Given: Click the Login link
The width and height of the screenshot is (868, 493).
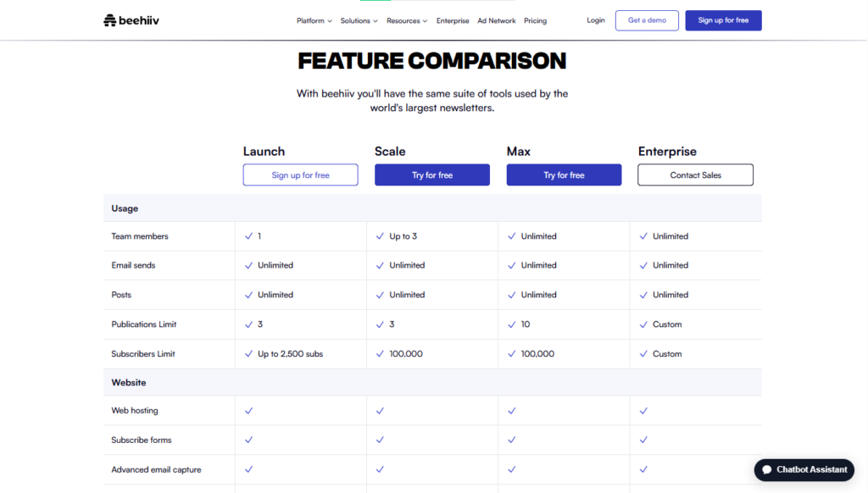Looking at the screenshot, I should (x=596, y=20).
